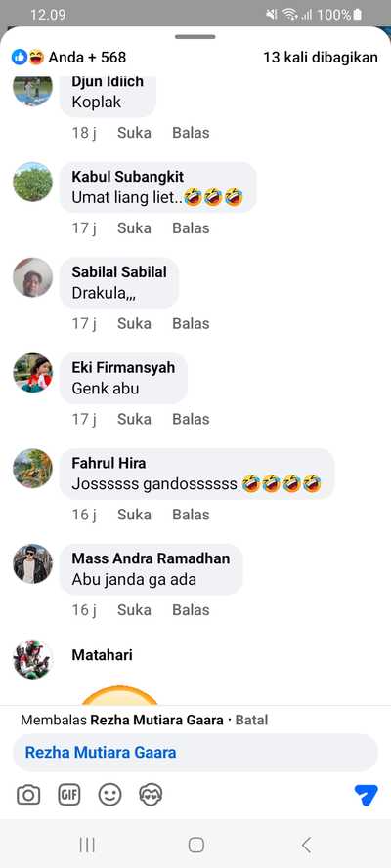Like Fahrul Hira's comment with Suka

(x=134, y=515)
